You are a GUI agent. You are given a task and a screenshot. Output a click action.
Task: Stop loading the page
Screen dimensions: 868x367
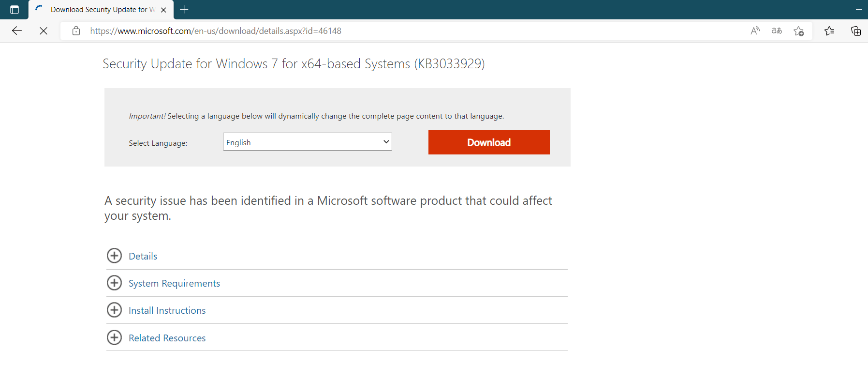[44, 31]
